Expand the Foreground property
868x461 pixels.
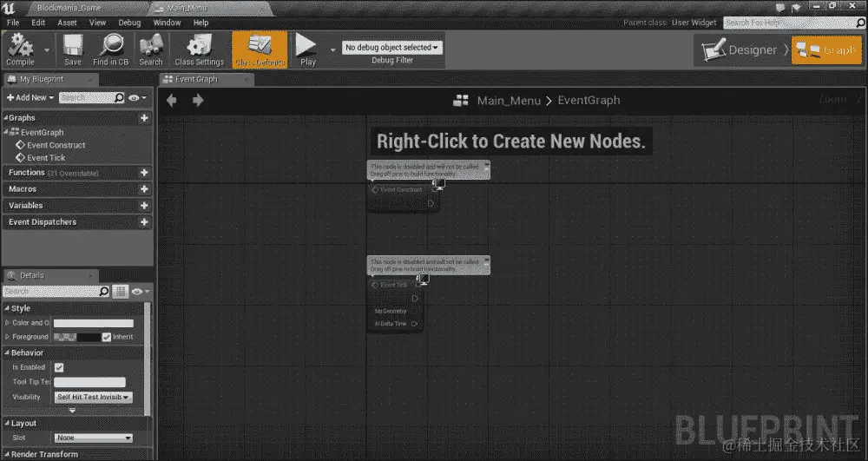(x=7, y=337)
